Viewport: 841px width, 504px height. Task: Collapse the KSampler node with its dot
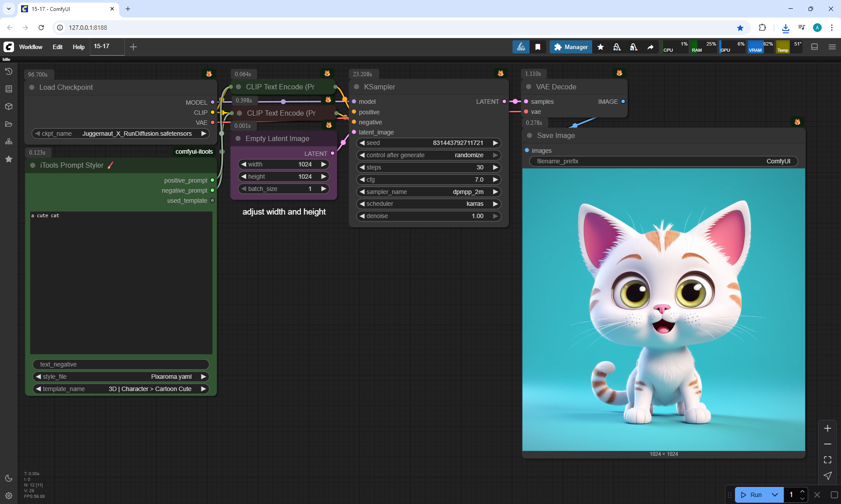357,87
